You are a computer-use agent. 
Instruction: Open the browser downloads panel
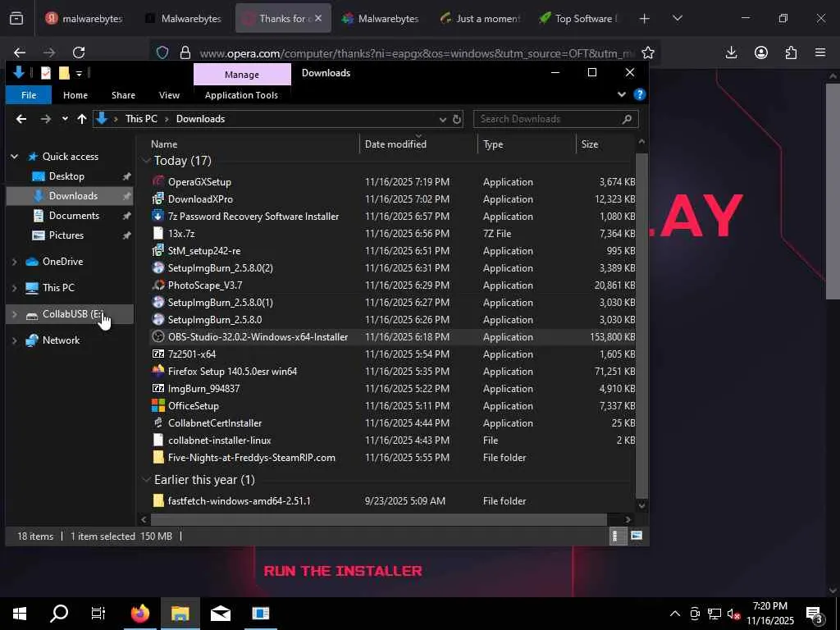(731, 52)
